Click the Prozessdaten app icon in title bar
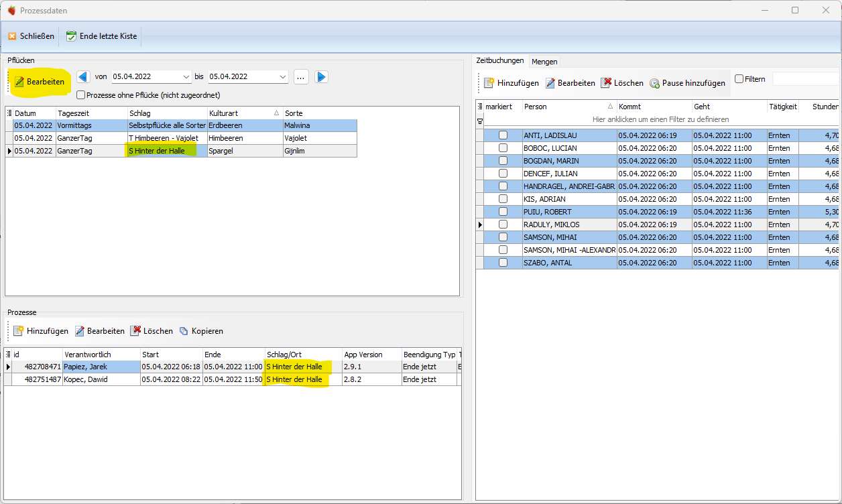The image size is (842, 504). 11,11
